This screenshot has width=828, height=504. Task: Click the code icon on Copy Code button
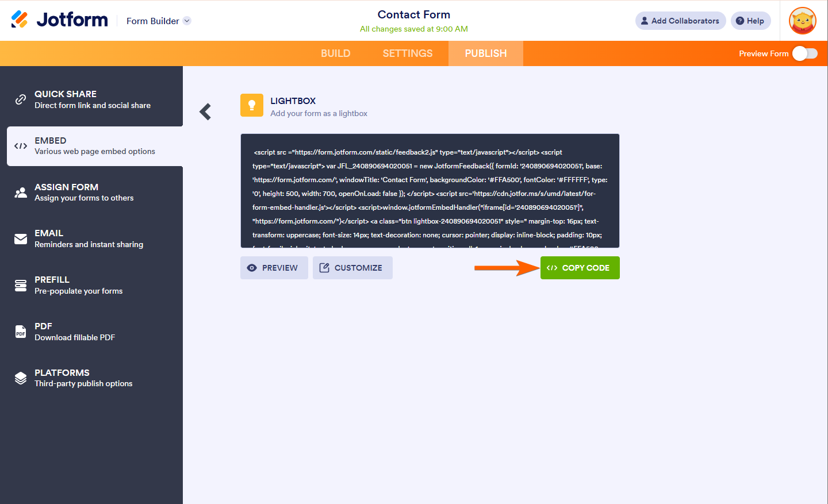click(552, 268)
